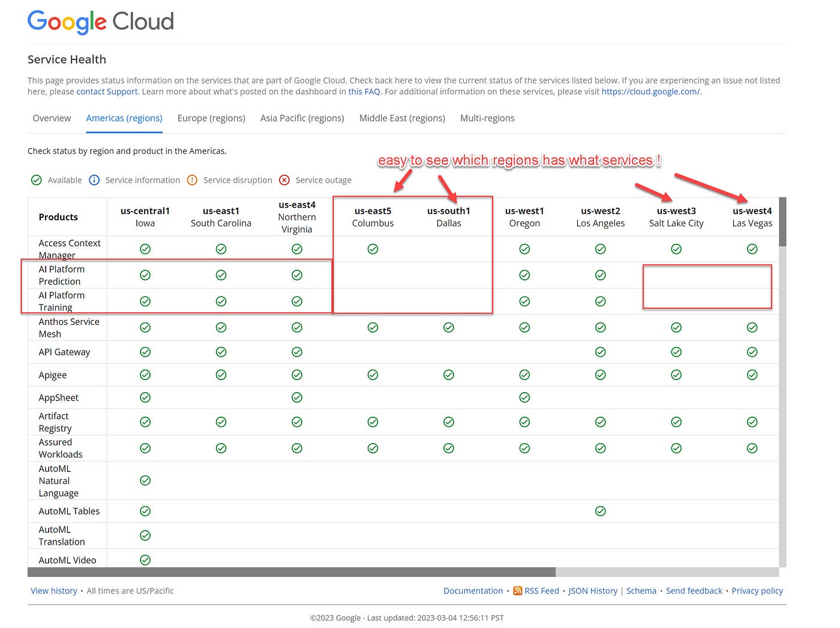Click AI Platform Prediction checkmark under us-east1
The width and height of the screenshot is (840, 628).
click(x=221, y=275)
